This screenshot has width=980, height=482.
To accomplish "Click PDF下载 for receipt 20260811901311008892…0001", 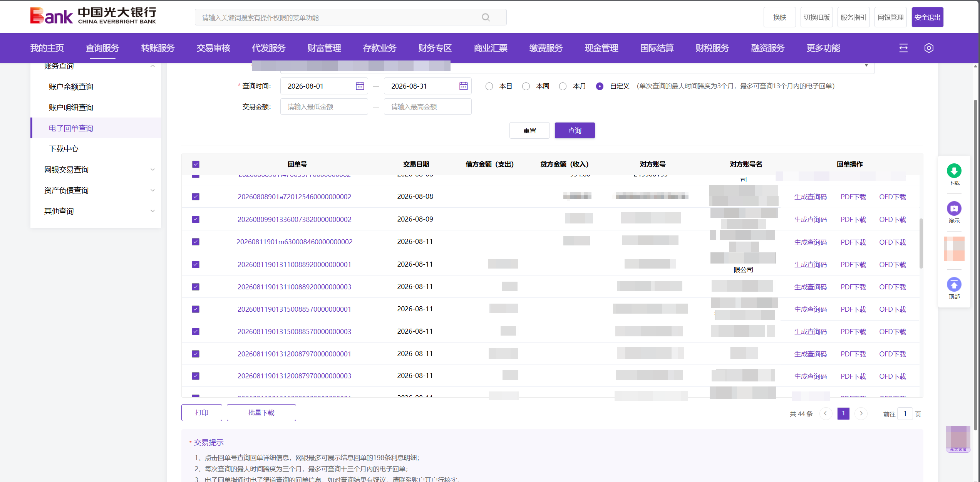I will [853, 265].
